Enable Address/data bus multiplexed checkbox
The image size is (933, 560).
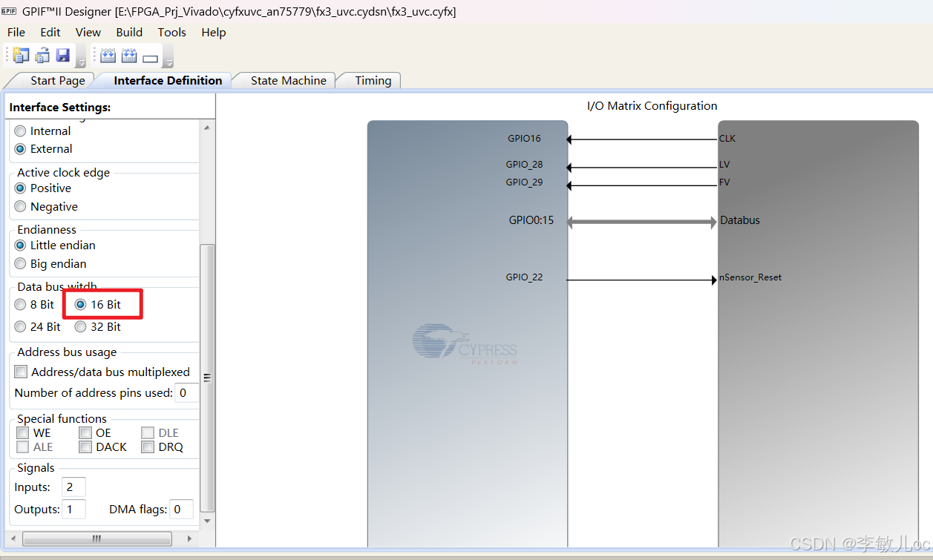[22, 372]
